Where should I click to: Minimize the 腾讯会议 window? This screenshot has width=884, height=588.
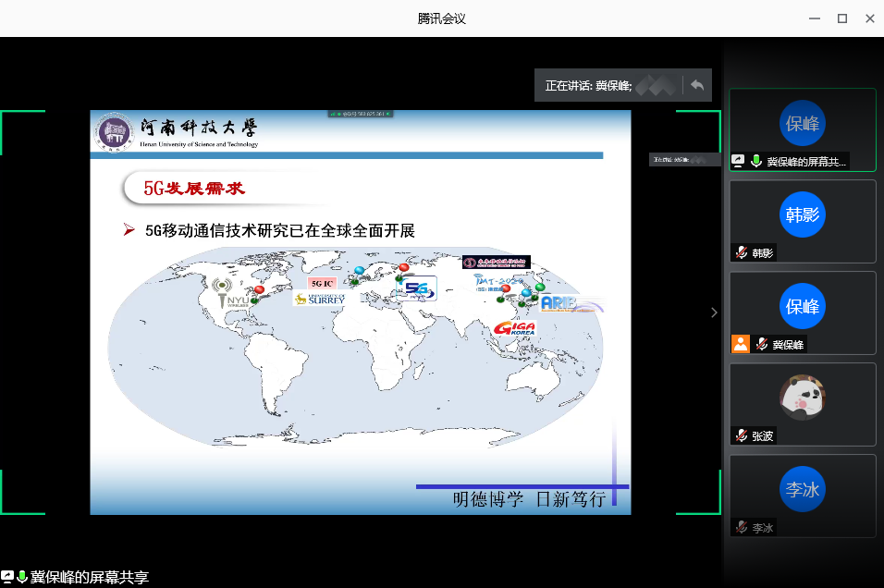point(813,18)
